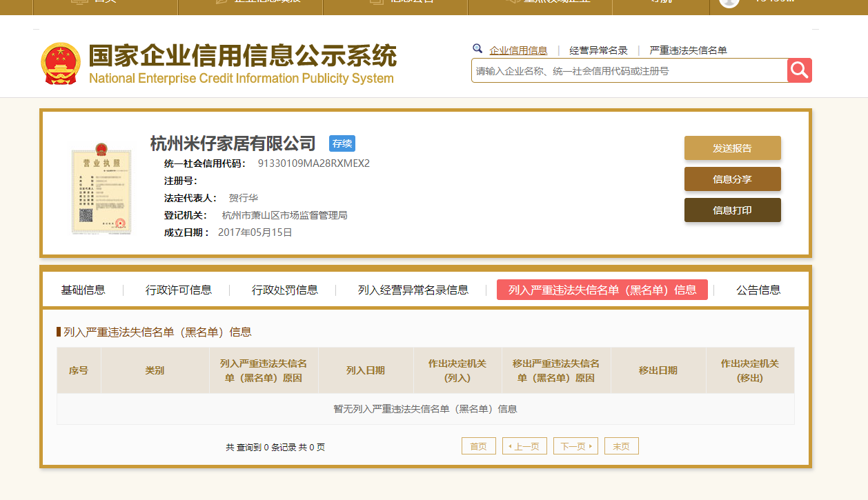Click the 信息打印 button

coord(733,210)
